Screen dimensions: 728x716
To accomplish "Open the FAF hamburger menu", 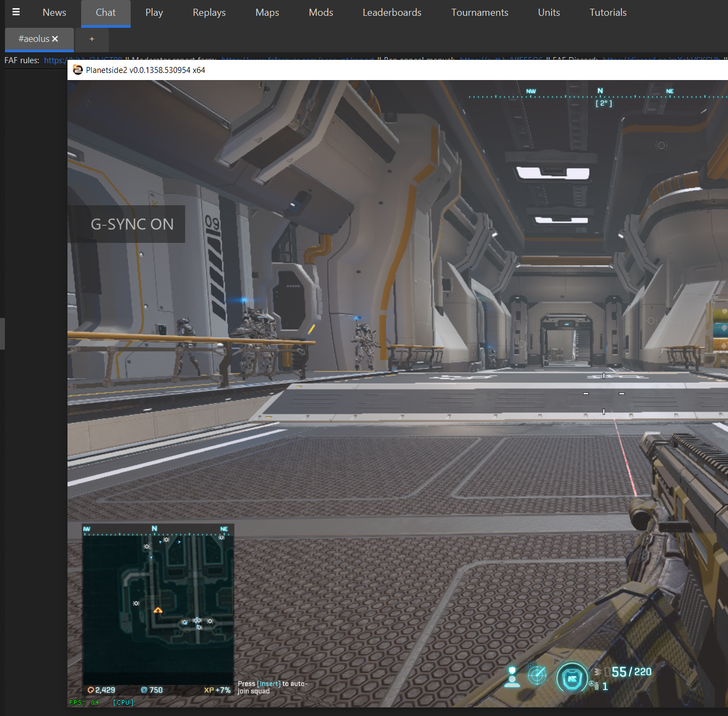I will [16, 12].
